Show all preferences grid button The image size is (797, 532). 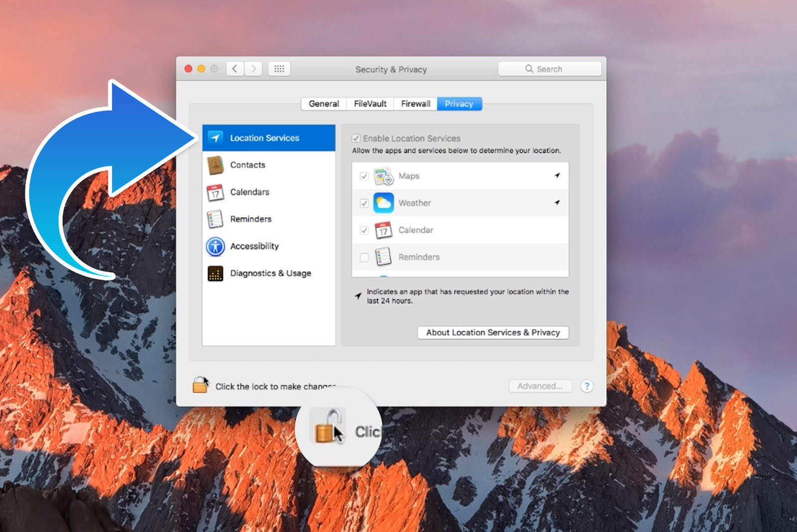[279, 69]
